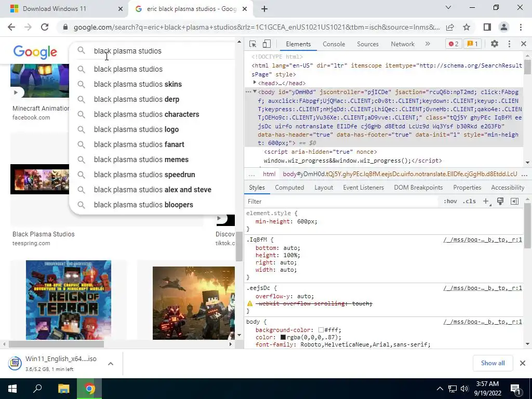Click the yellow issues count badge
Screen dimensions: 532x399
472,44
